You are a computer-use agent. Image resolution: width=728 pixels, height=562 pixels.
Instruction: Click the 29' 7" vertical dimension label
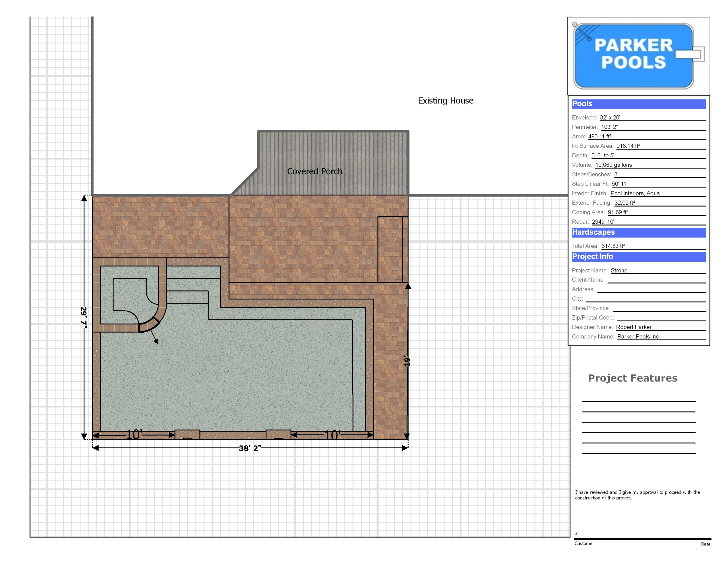tap(84, 317)
